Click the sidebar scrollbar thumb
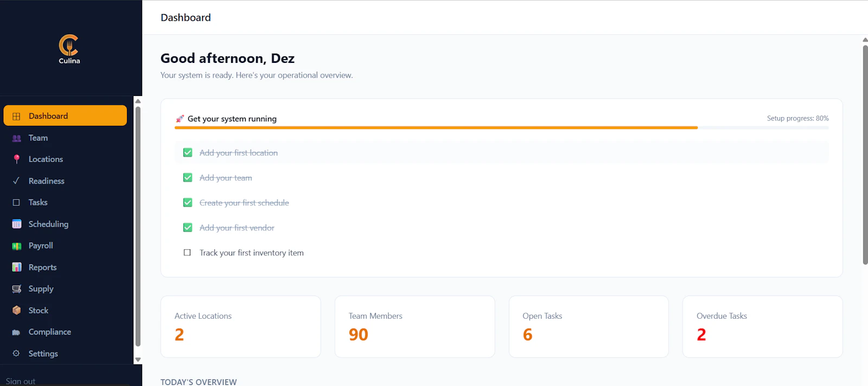Image resolution: width=868 pixels, height=386 pixels. (x=138, y=227)
